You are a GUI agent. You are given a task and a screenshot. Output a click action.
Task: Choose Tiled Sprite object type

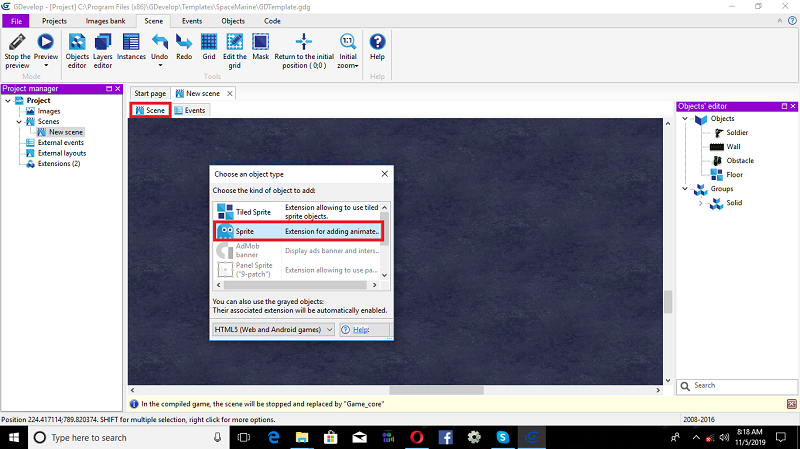(297, 212)
